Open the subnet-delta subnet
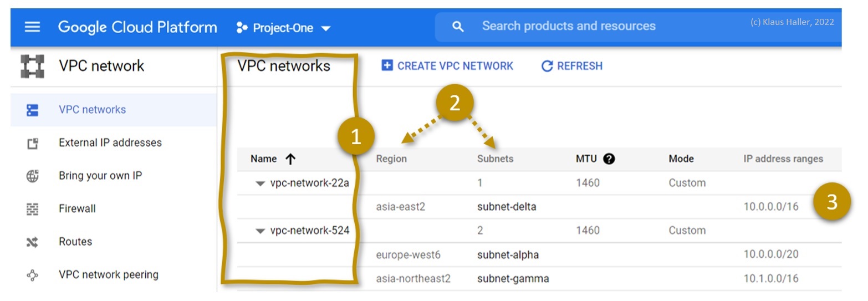The height and width of the screenshot is (301, 868). click(x=507, y=207)
